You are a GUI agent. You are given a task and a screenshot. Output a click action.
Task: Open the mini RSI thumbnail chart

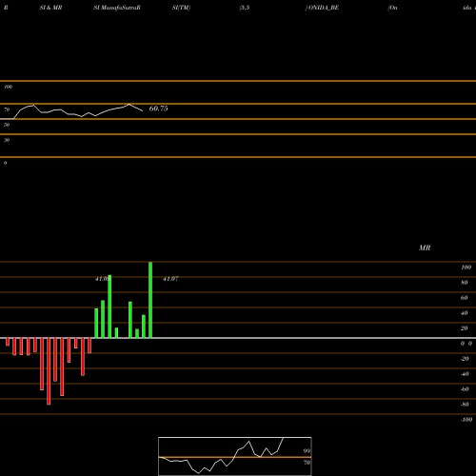coord(235,456)
